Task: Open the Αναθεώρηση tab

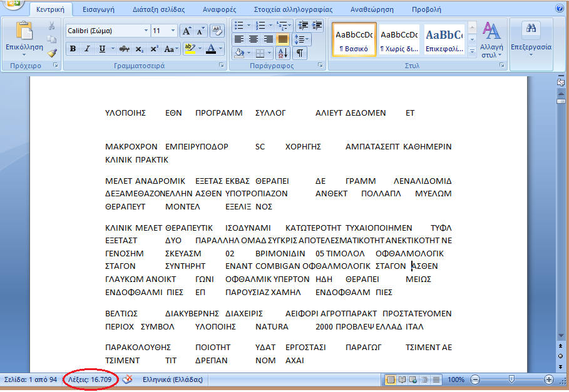Action: [x=372, y=10]
